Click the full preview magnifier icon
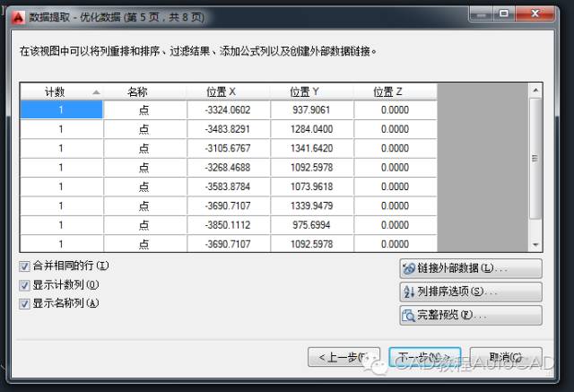574x392 pixels. click(409, 315)
